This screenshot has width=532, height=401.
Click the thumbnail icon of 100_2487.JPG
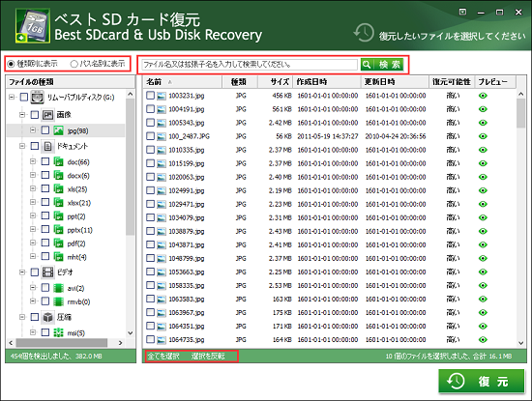point(162,136)
